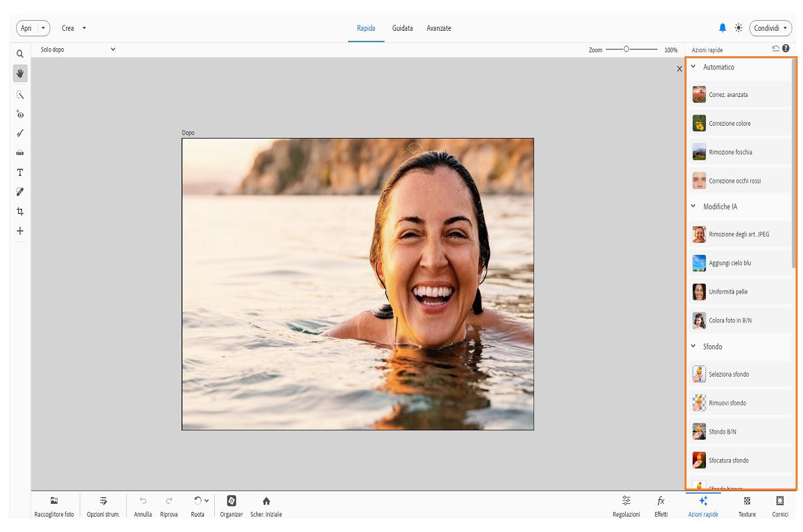Toggle the brightness theme icon

(x=739, y=28)
